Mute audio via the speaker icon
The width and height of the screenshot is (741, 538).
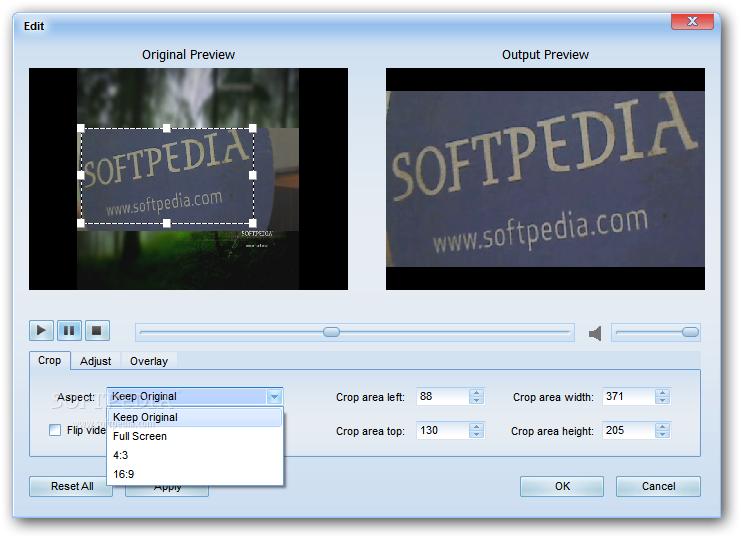[x=595, y=333]
